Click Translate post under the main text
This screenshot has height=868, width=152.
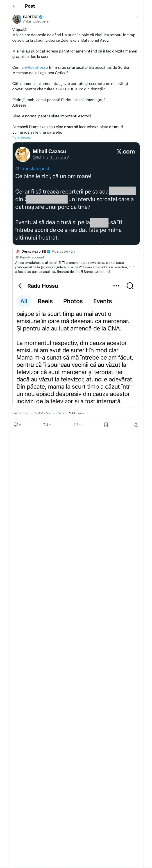tap(22, 137)
